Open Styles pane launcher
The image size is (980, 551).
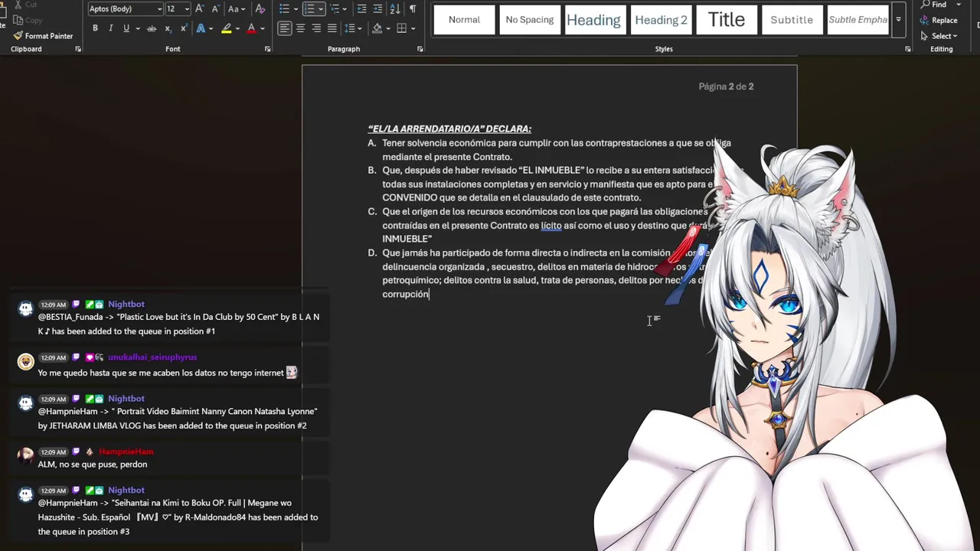(907, 49)
